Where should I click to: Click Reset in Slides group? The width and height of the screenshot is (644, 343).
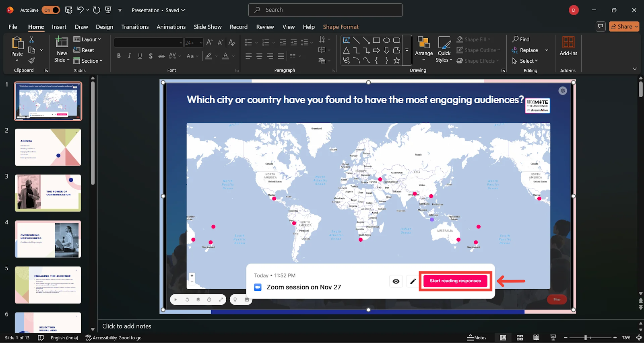point(84,50)
